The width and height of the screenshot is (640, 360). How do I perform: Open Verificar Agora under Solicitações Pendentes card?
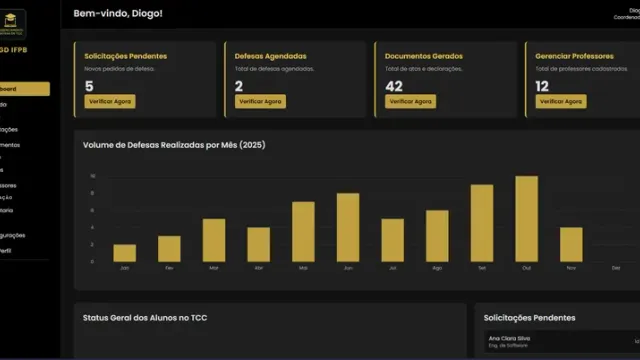[x=110, y=102]
